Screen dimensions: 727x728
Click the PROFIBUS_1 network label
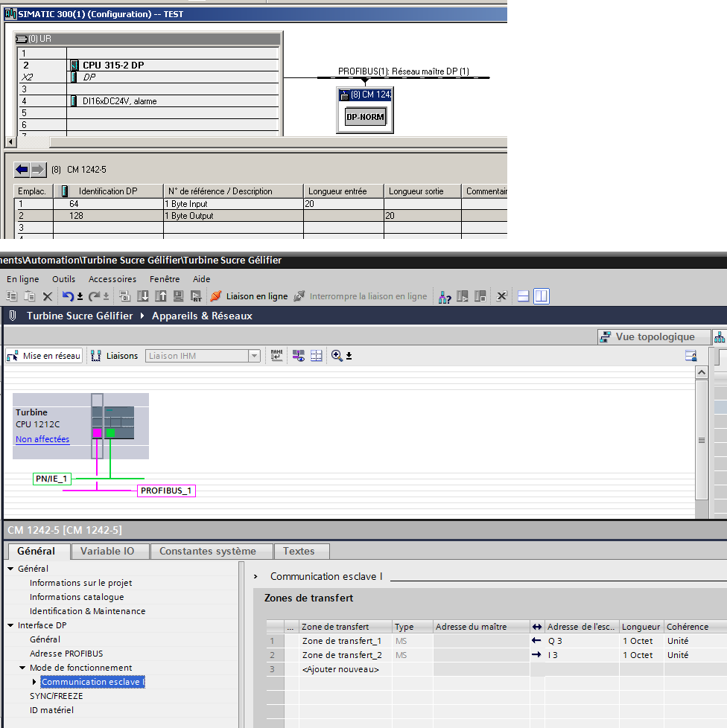[x=167, y=491]
